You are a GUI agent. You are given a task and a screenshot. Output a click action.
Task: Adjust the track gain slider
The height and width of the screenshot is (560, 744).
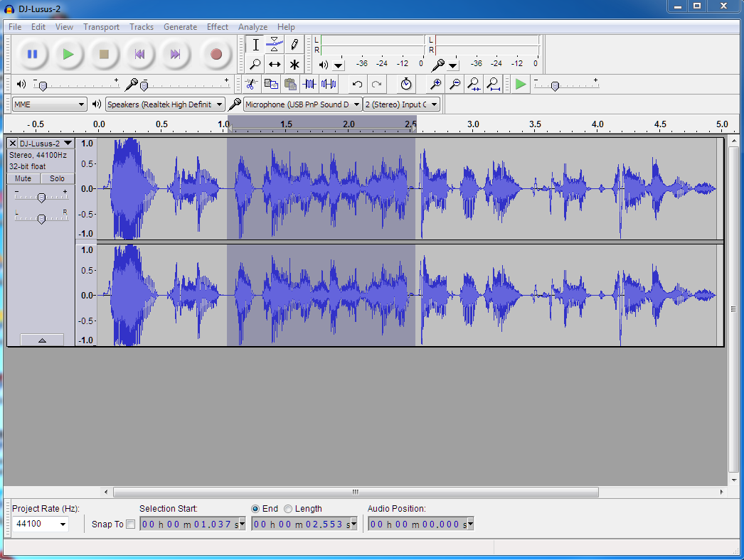[41, 197]
